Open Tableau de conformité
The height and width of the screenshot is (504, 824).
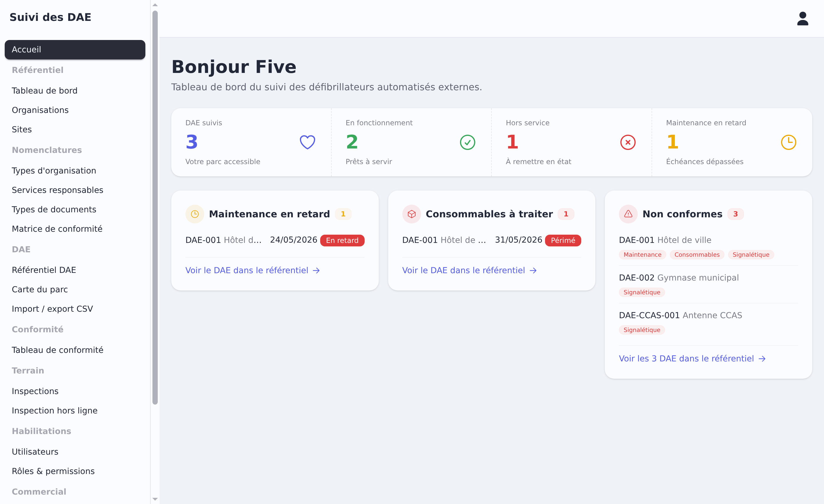pyautogui.click(x=75, y=350)
